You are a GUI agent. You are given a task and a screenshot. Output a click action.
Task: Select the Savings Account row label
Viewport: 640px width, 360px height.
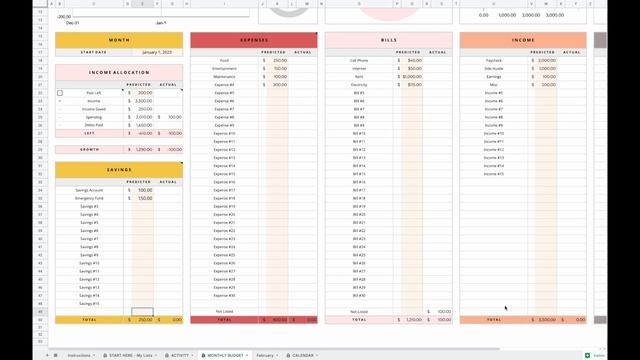(x=89, y=190)
